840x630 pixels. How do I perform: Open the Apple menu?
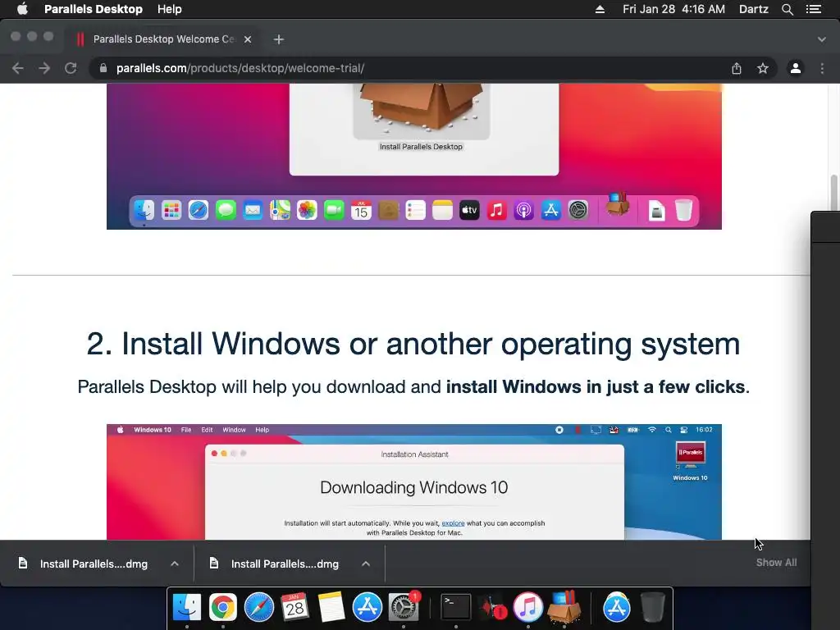point(22,9)
